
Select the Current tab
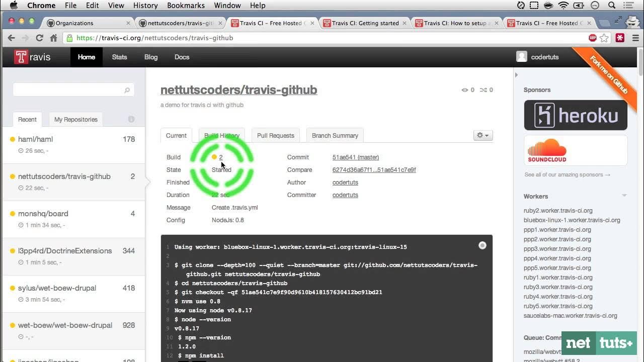pyautogui.click(x=176, y=135)
